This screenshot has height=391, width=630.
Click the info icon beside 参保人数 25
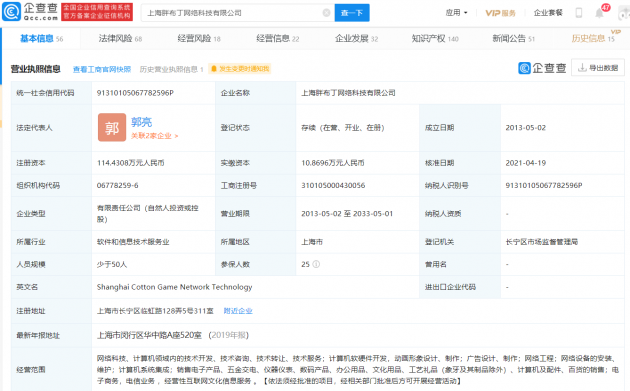coord(316,264)
